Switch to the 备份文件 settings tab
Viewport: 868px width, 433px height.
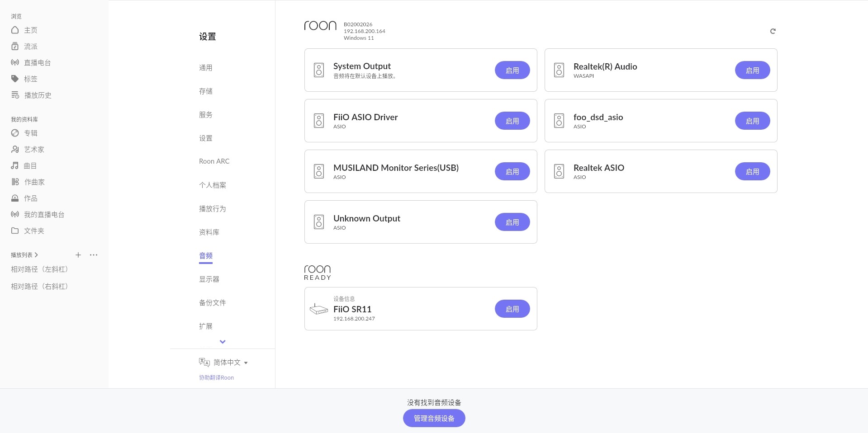click(213, 303)
